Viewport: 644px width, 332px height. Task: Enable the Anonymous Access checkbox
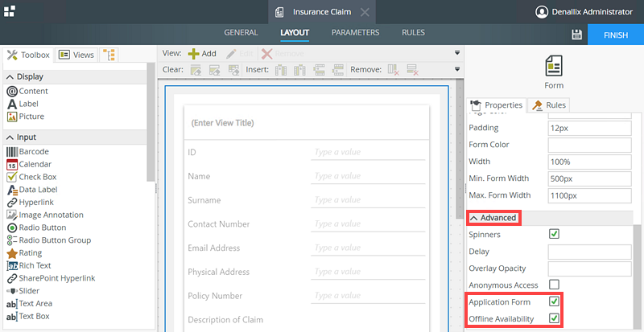(x=554, y=285)
